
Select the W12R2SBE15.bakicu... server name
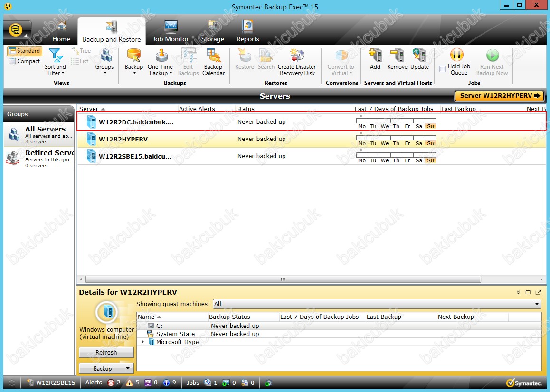pyautogui.click(x=135, y=156)
